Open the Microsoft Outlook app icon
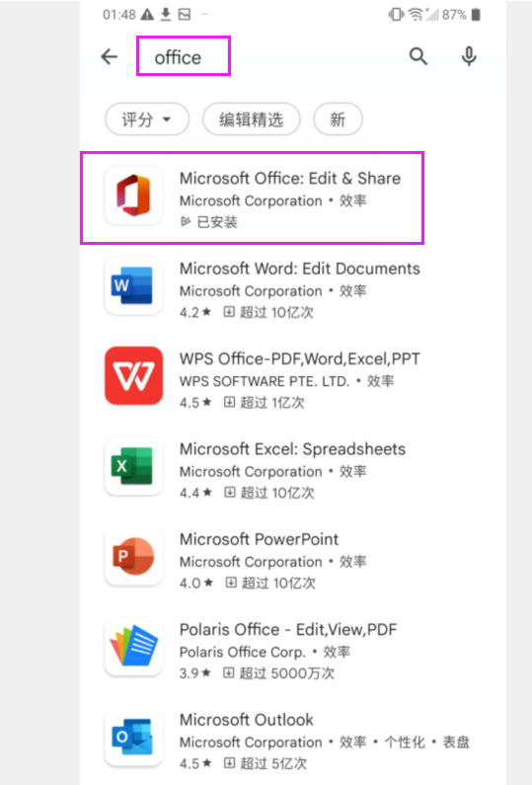Image resolution: width=532 pixels, height=785 pixels. [x=133, y=737]
